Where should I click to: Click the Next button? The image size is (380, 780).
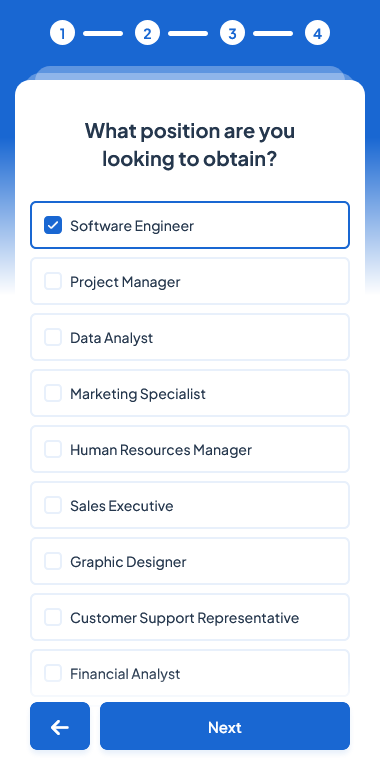point(225,726)
